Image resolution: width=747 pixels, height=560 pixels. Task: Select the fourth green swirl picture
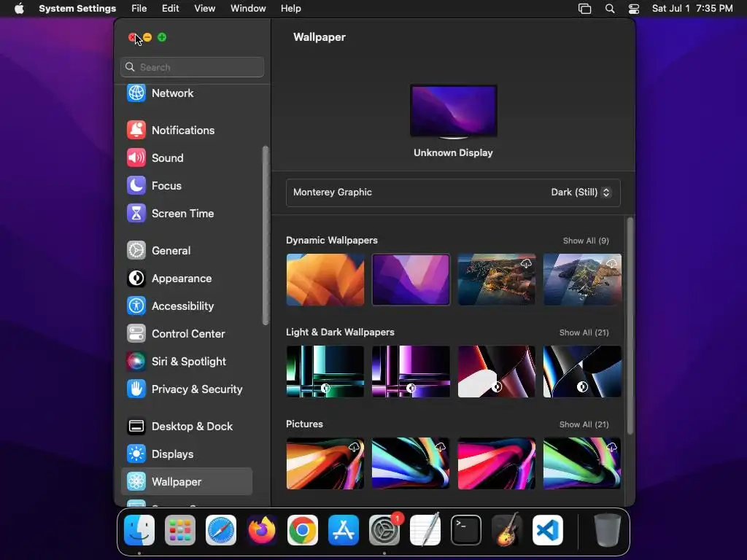(x=582, y=463)
